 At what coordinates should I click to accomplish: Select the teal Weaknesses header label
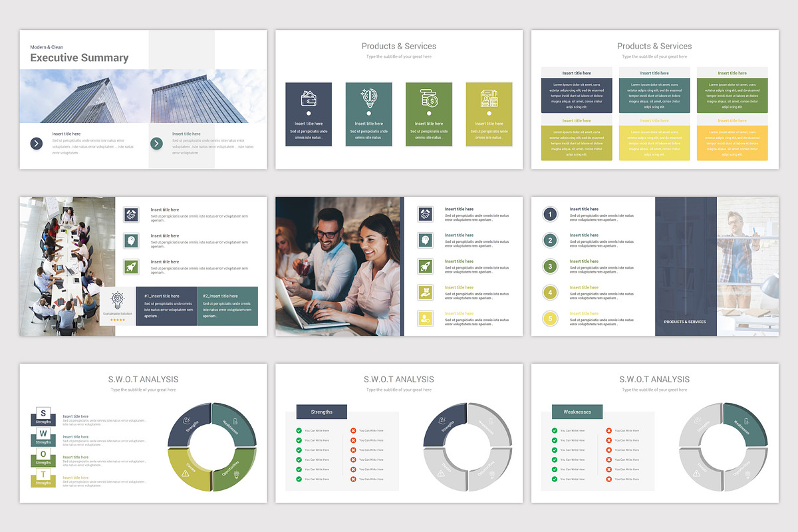577,412
